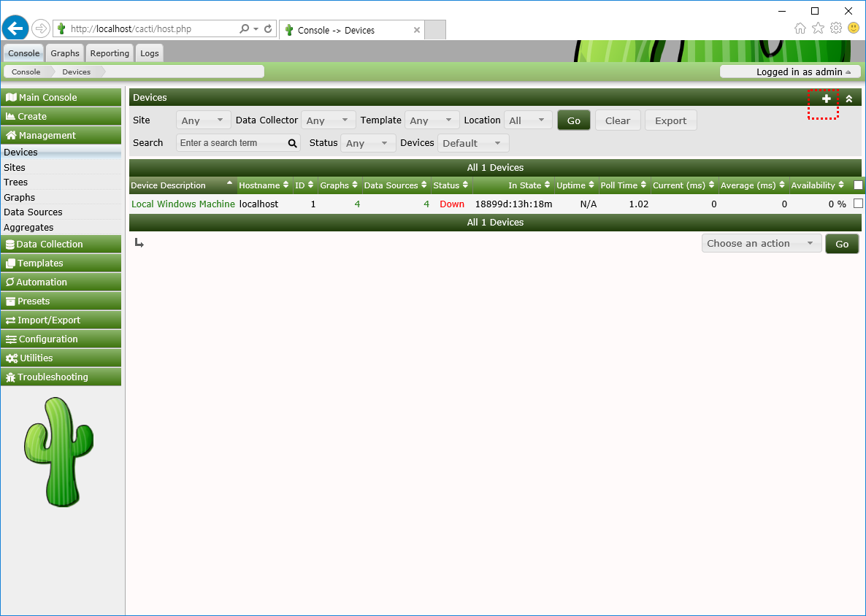The image size is (866, 616).
Task: Expand the Data Collection menu section
Action: [61, 244]
